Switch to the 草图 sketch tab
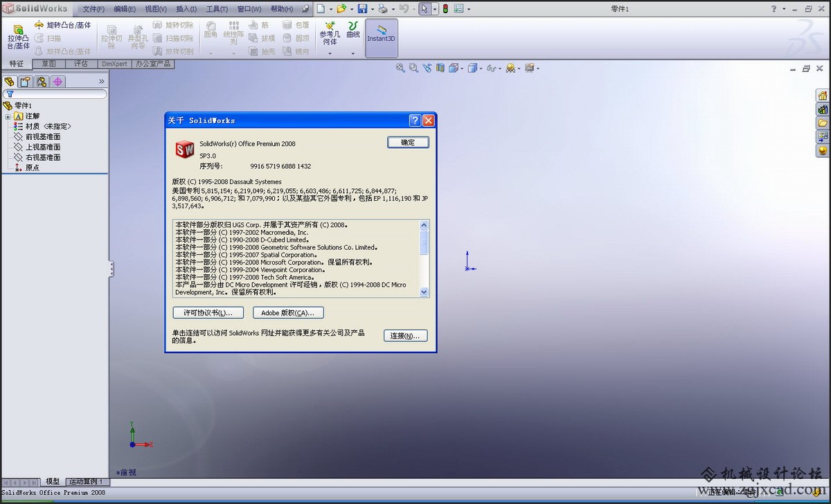 [48, 64]
